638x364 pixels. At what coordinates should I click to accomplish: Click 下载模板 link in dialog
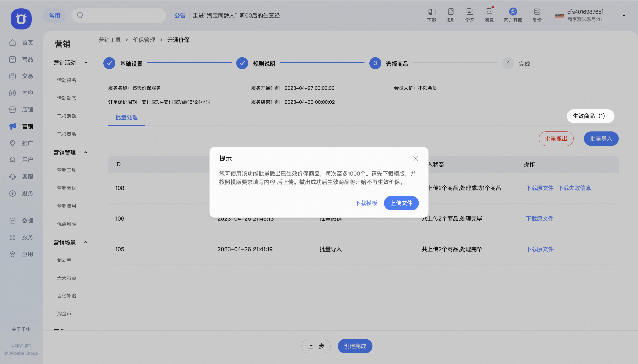[366, 203]
